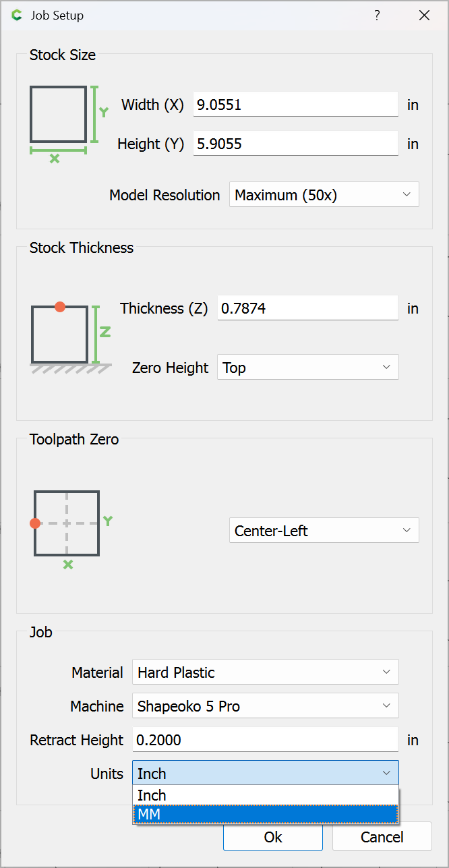The width and height of the screenshot is (449, 868).
Task: Collapse the Units dropdown
Action: pyautogui.click(x=265, y=774)
